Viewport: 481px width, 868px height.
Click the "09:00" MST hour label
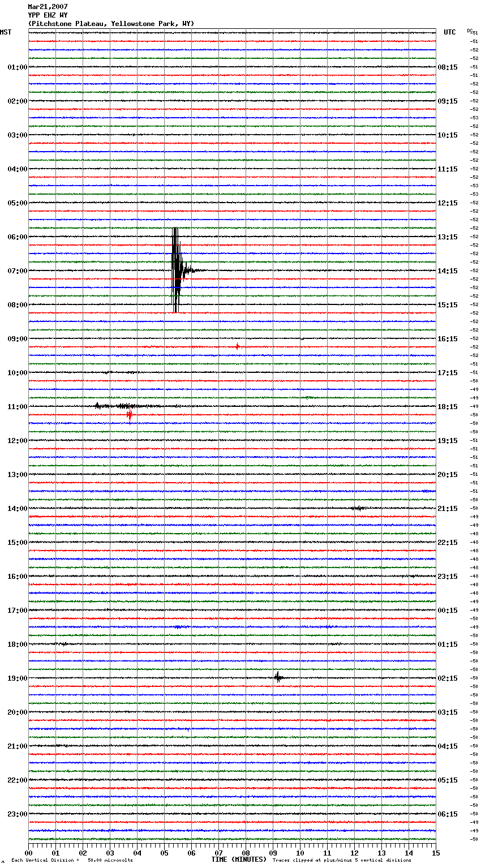coord(18,339)
